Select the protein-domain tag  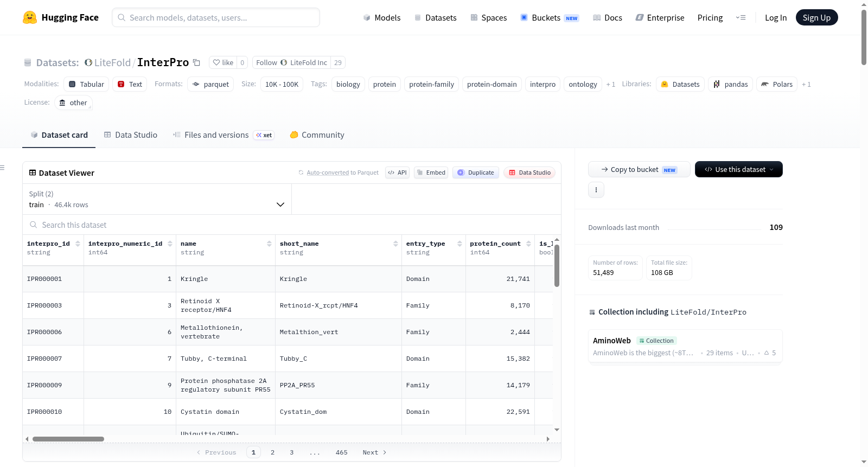pos(492,85)
